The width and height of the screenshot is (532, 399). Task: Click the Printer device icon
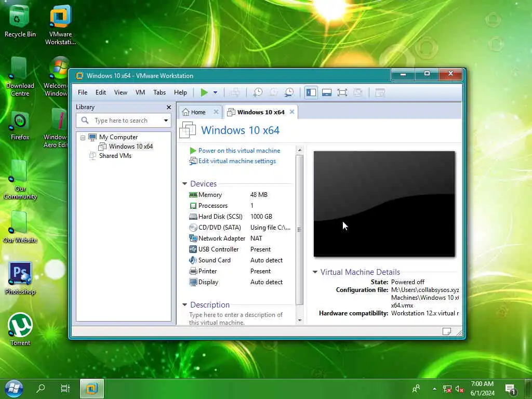[193, 271]
